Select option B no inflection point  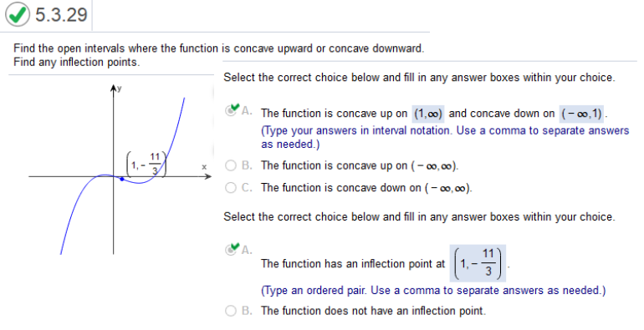pyautogui.click(x=230, y=311)
